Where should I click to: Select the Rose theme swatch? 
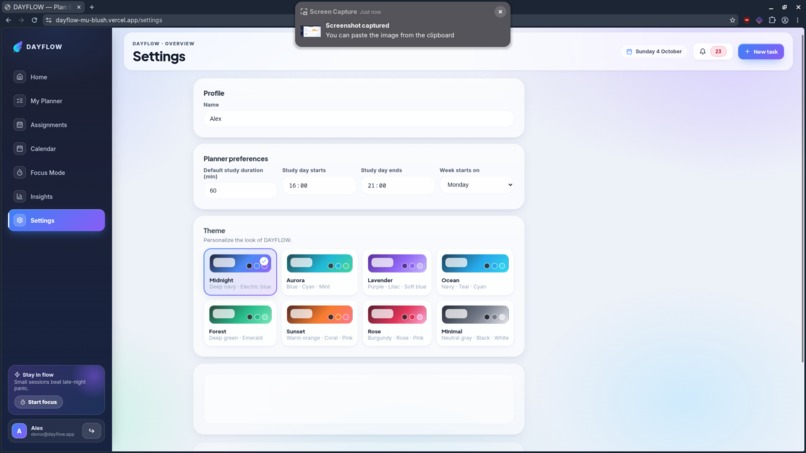click(x=397, y=323)
